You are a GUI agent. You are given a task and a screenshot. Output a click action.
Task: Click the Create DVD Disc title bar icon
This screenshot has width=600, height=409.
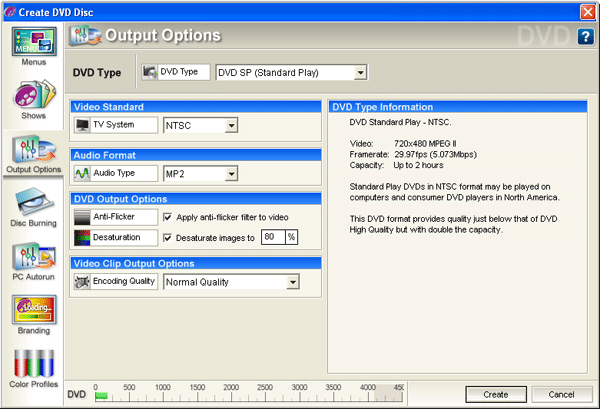point(10,12)
